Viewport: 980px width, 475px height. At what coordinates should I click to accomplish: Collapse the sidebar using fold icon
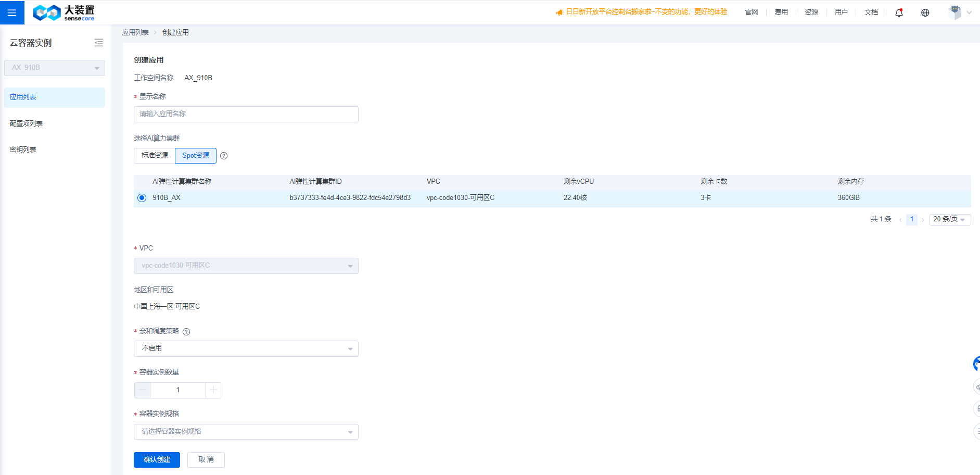click(98, 43)
